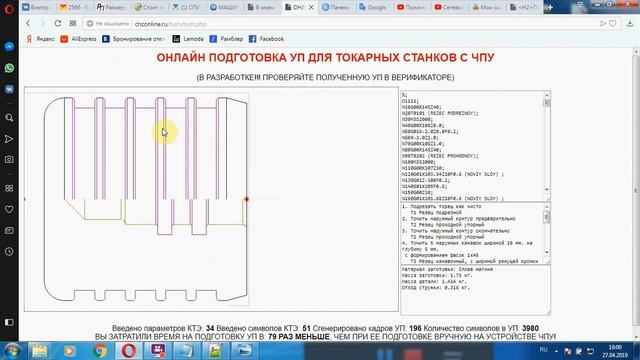Viewport: 640px width, 360px height.
Task: Open My Flow paper-plane icon in sidebar
Action: click(x=9, y=139)
